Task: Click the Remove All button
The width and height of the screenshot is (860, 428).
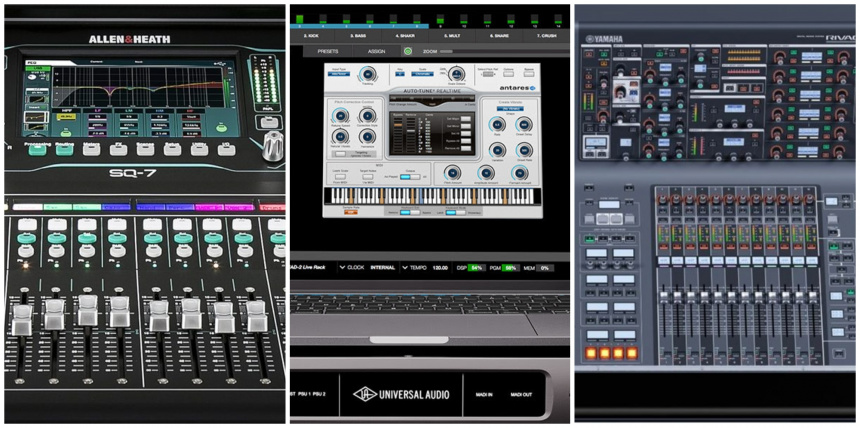Action: tap(466, 148)
